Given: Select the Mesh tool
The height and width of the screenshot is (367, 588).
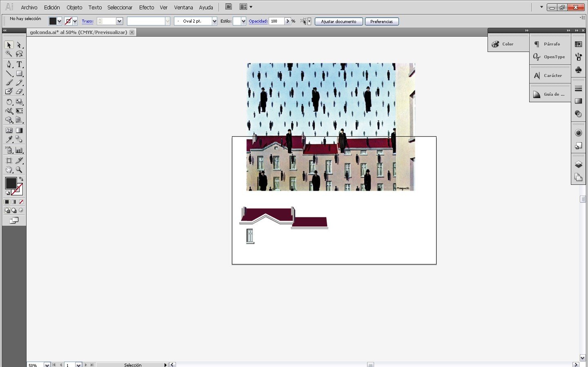Looking at the screenshot, I should 9,130.
